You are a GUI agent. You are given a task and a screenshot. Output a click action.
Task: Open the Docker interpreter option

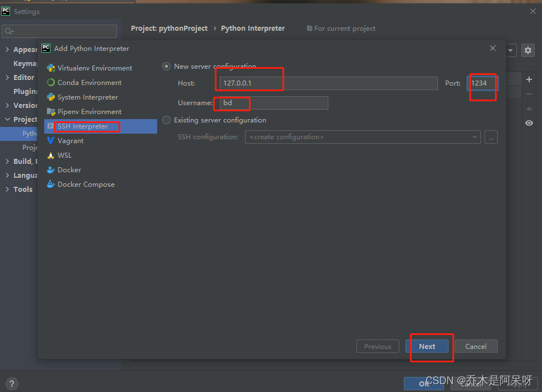point(68,169)
